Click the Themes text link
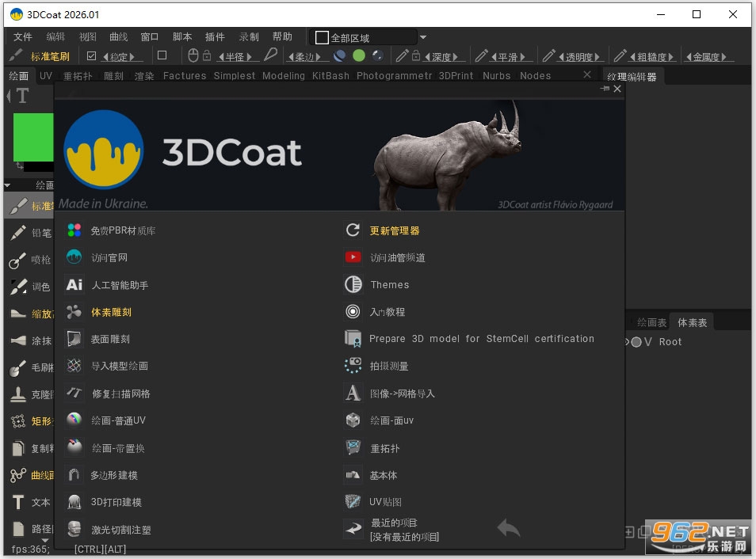This screenshot has width=756, height=559. coord(390,285)
